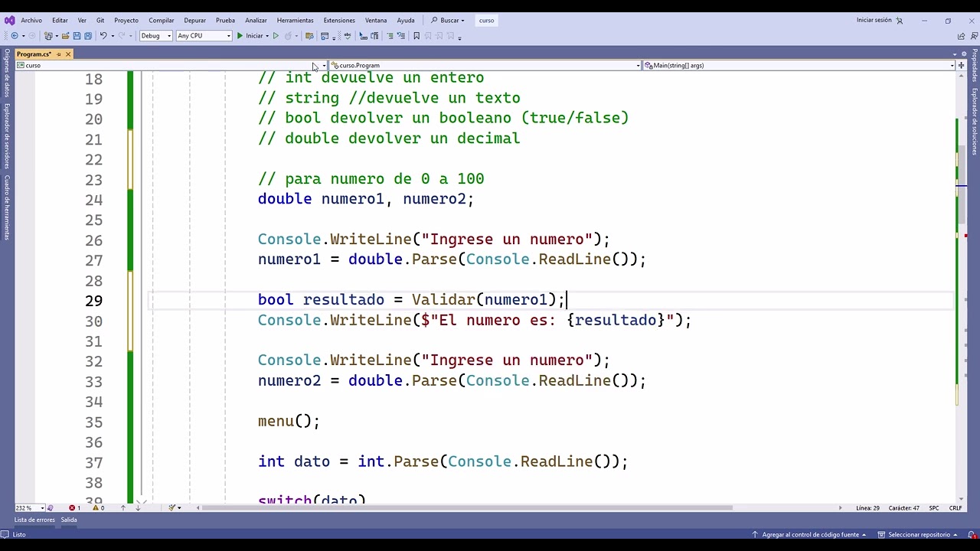Click the red error count indicator
Screen dimensions: 980x551
[x=75, y=508]
